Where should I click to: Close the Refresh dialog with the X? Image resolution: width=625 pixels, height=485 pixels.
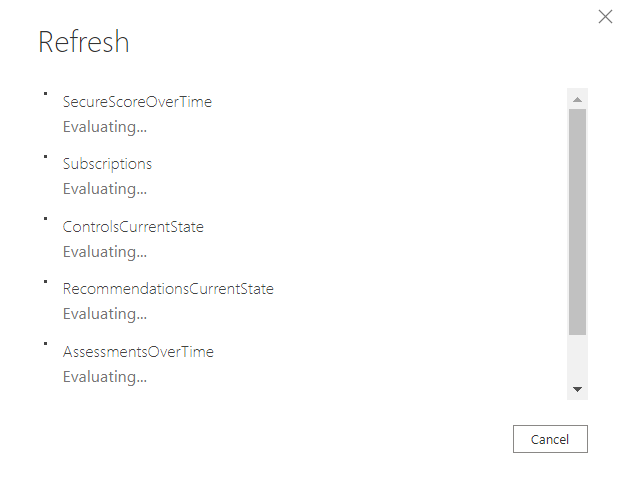[605, 16]
